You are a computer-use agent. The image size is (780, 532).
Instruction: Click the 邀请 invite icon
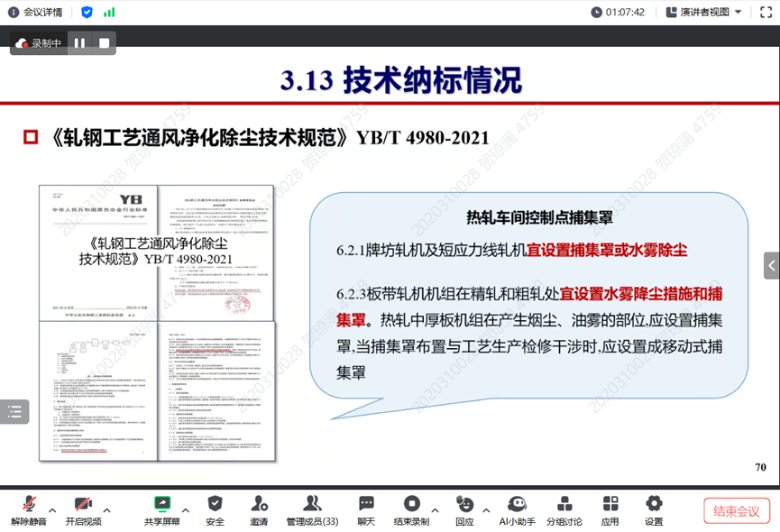point(259,504)
